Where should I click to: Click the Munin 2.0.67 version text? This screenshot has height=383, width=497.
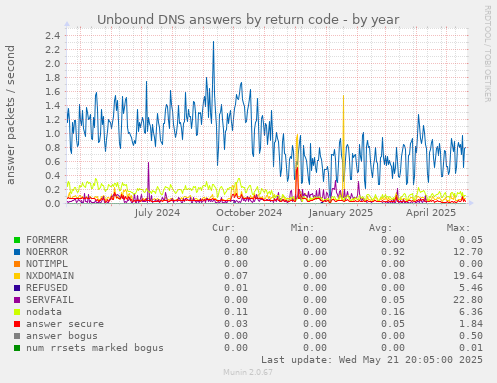pyautogui.click(x=248, y=372)
